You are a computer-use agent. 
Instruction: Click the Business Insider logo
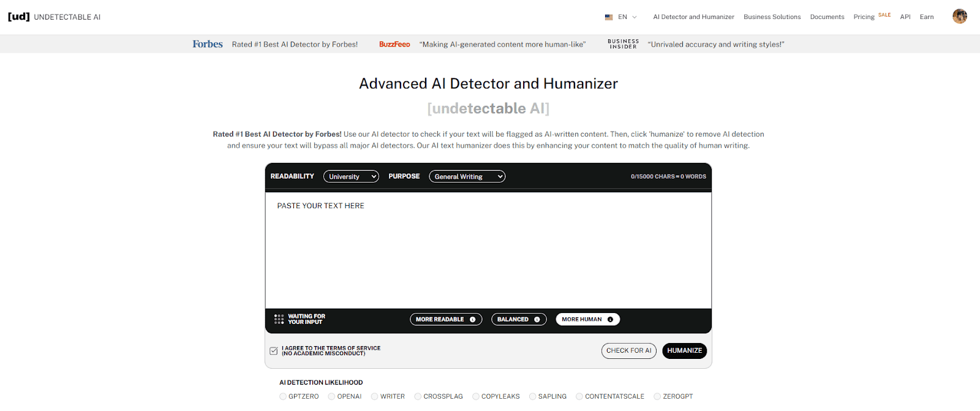623,44
